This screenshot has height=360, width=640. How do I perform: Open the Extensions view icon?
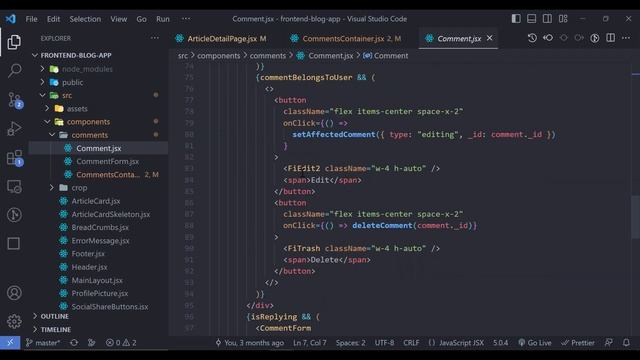click(x=15, y=158)
